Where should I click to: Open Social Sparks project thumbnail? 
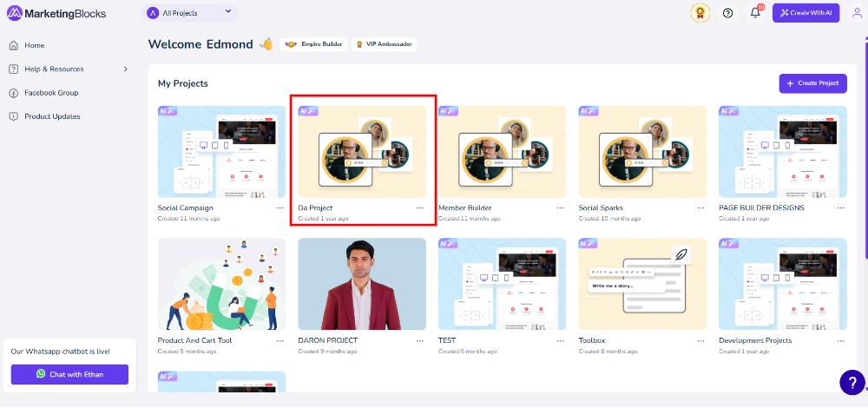pos(642,152)
